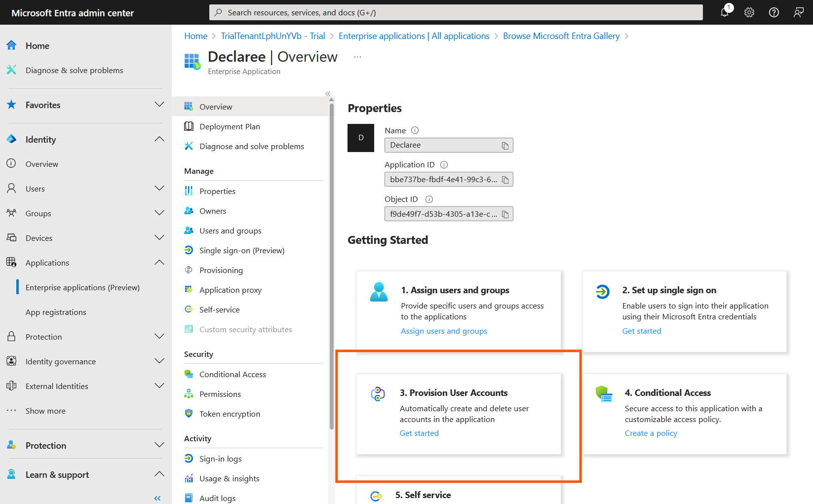Image resolution: width=813 pixels, height=504 pixels.
Task: Select Provisioning in the Manage menu
Action: 221,270
